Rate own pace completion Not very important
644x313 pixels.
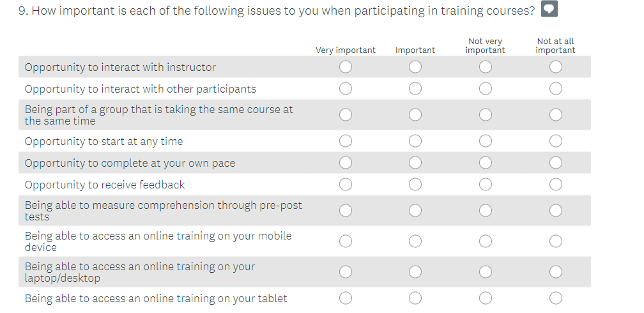[x=486, y=163]
